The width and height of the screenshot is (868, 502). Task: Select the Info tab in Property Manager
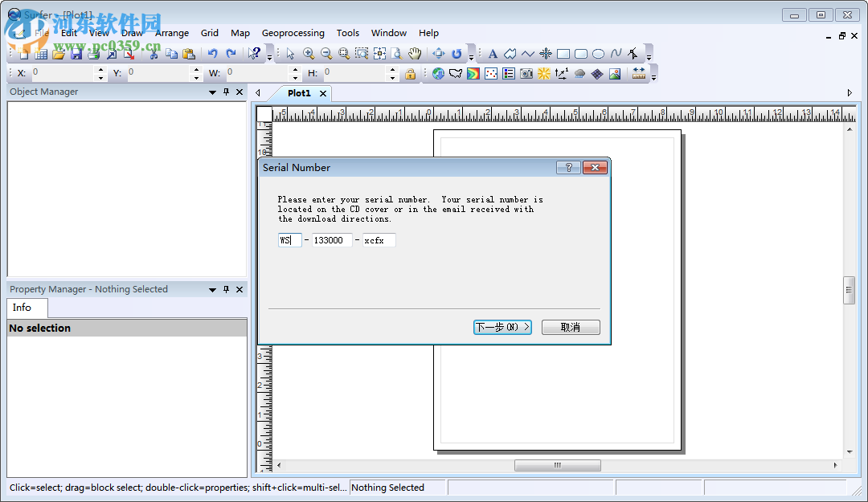pyautogui.click(x=23, y=308)
